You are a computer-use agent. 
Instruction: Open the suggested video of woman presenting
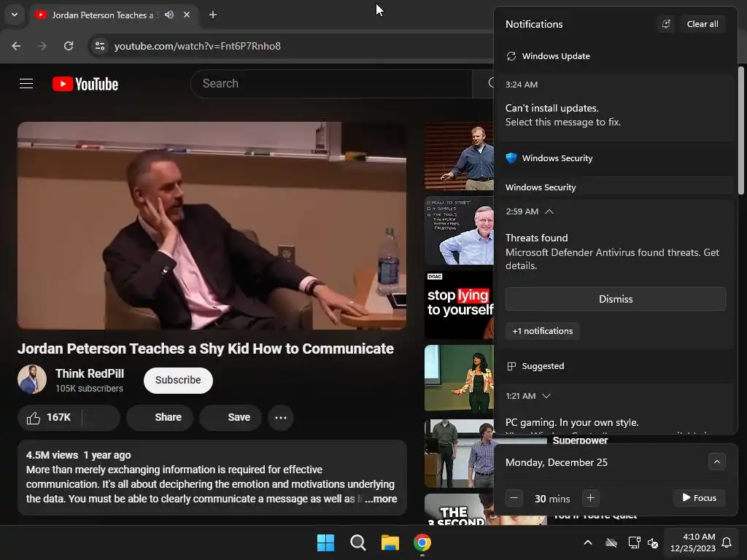pyautogui.click(x=459, y=378)
